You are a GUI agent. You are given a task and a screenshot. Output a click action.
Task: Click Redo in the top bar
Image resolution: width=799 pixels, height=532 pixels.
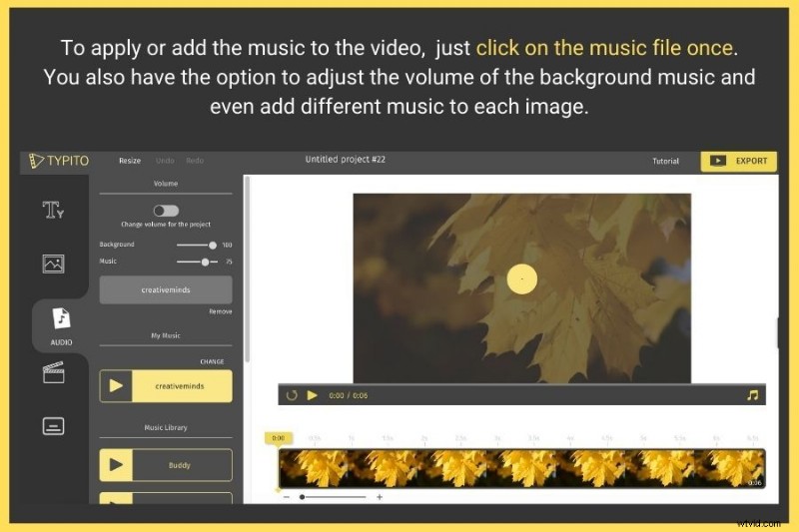195,161
